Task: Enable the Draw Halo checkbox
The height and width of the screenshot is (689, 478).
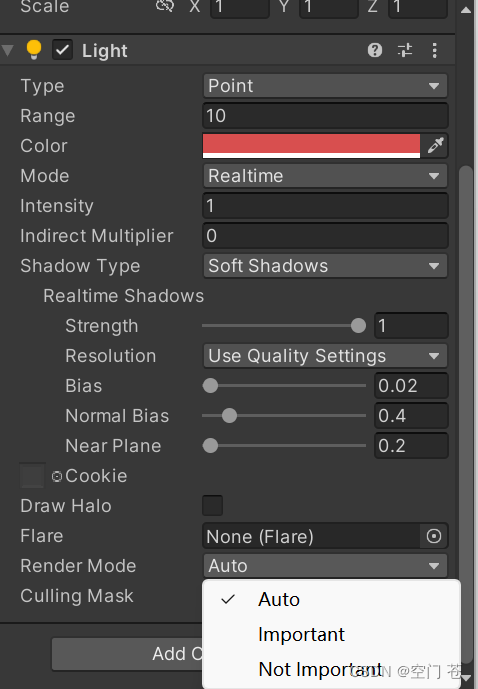Action: point(212,505)
